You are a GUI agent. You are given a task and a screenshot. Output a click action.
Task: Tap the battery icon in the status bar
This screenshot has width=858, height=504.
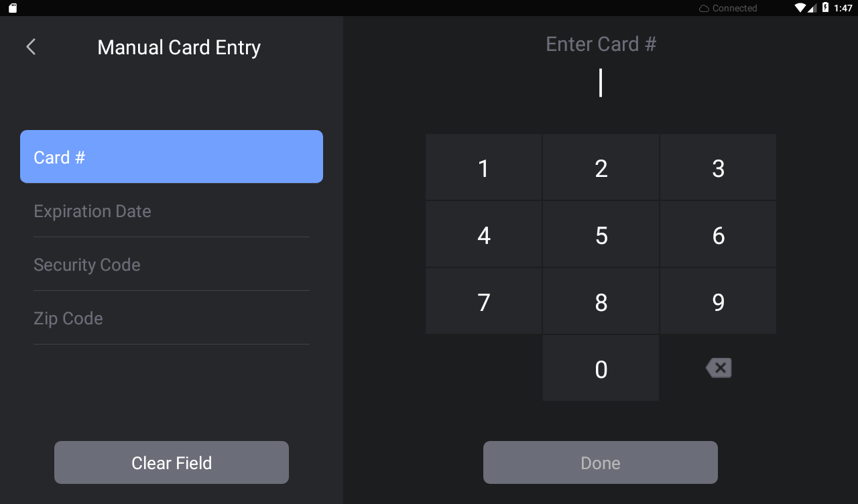825,7
